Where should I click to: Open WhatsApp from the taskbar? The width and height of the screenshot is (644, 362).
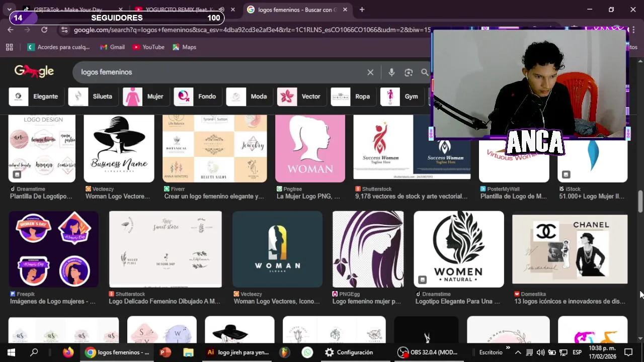click(x=307, y=352)
